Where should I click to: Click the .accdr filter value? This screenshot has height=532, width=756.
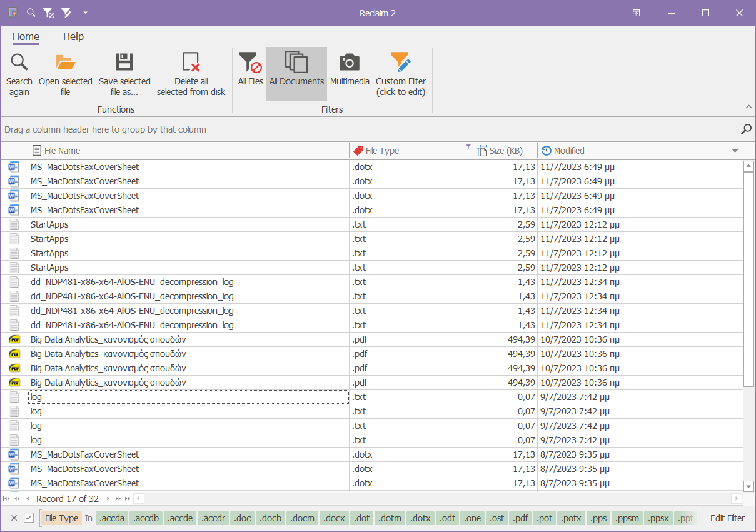(x=213, y=518)
